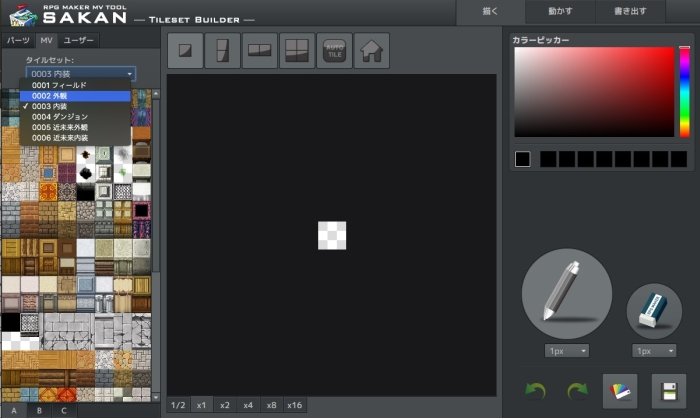Click the green Undo arrow
The image size is (700, 418).
[537, 390]
